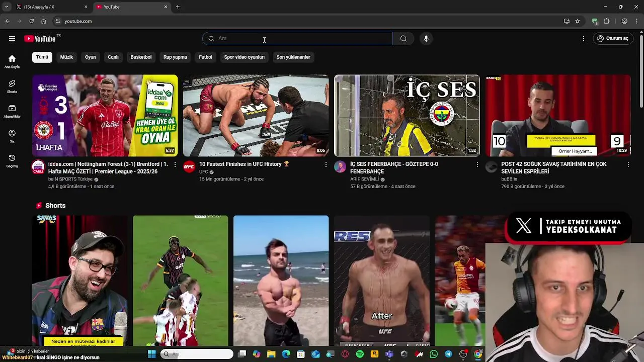Reload the page
Viewport: 644px width, 362px height.
(x=31, y=21)
